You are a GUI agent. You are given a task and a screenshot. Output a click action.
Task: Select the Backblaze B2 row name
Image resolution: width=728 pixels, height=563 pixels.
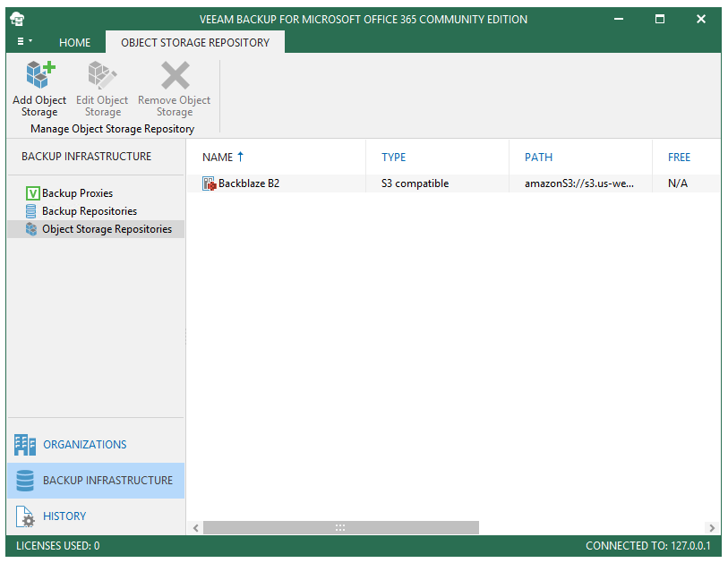pos(249,183)
